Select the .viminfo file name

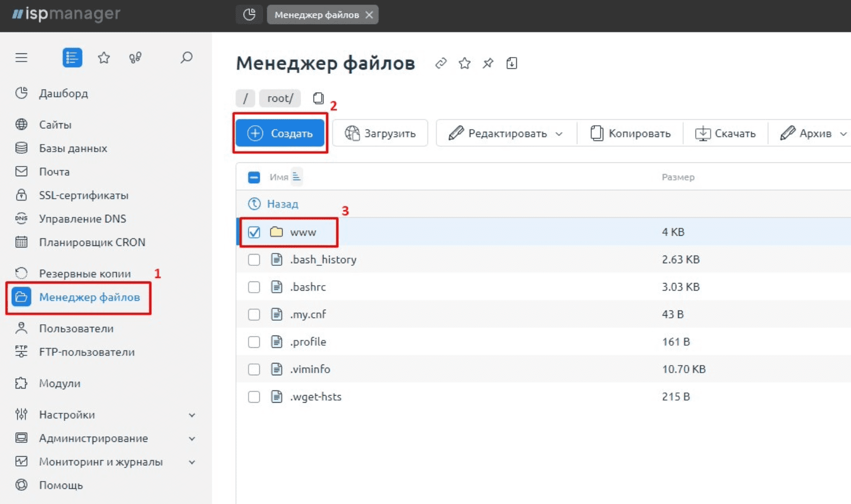pyautogui.click(x=310, y=370)
